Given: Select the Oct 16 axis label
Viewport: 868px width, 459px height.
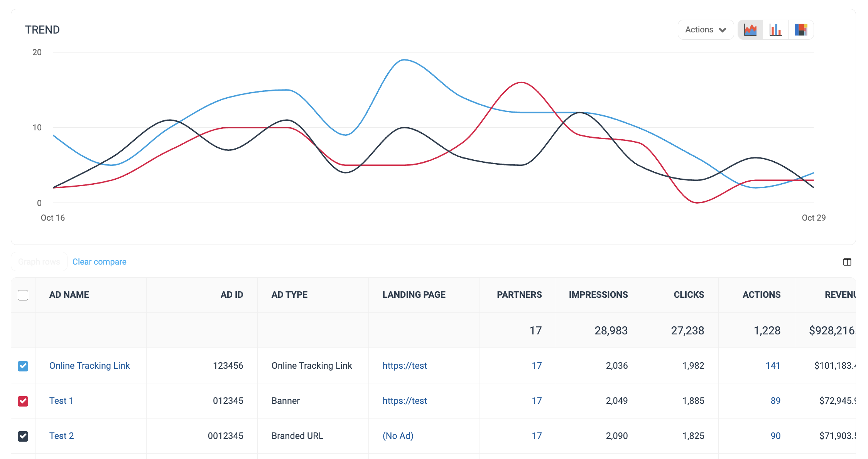Looking at the screenshot, I should pos(53,218).
